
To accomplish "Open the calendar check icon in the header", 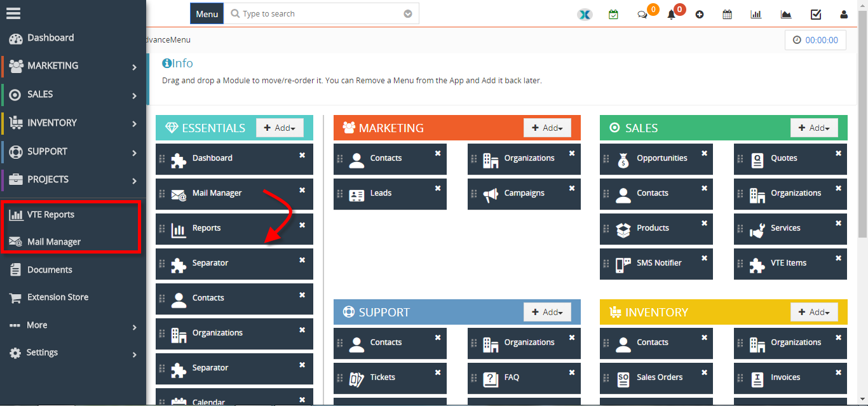I will coord(613,14).
